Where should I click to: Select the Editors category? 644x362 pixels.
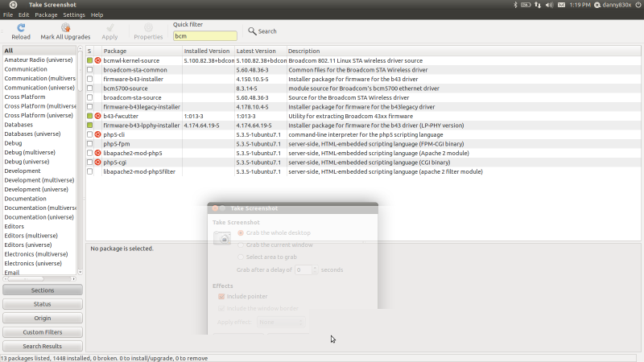coord(39,227)
